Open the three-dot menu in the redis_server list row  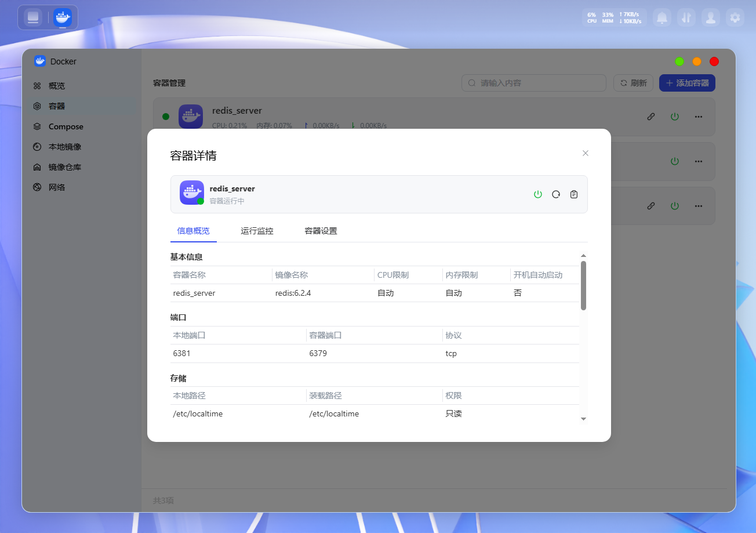[x=699, y=117]
